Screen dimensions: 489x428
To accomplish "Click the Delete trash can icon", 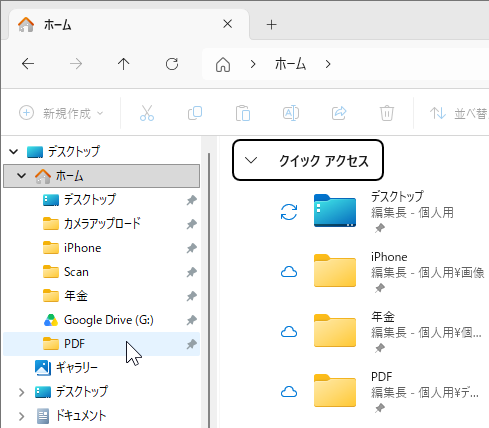I will pyautogui.click(x=387, y=113).
